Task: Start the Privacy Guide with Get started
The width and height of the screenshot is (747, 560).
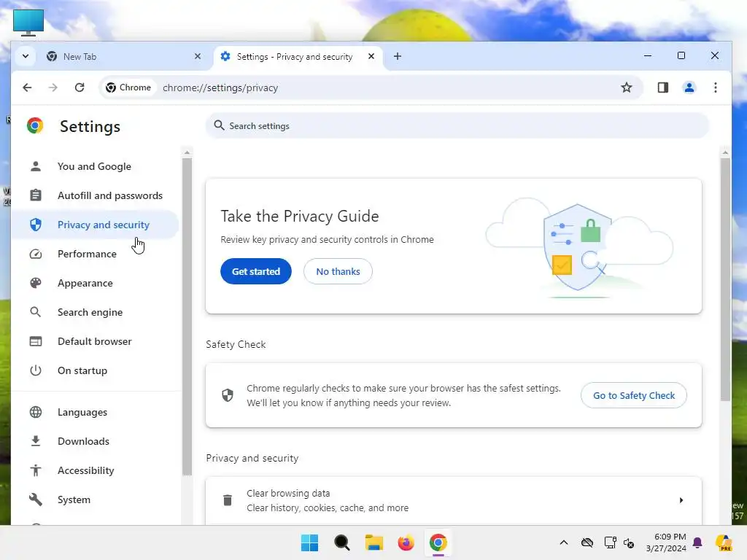Action: 256,271
